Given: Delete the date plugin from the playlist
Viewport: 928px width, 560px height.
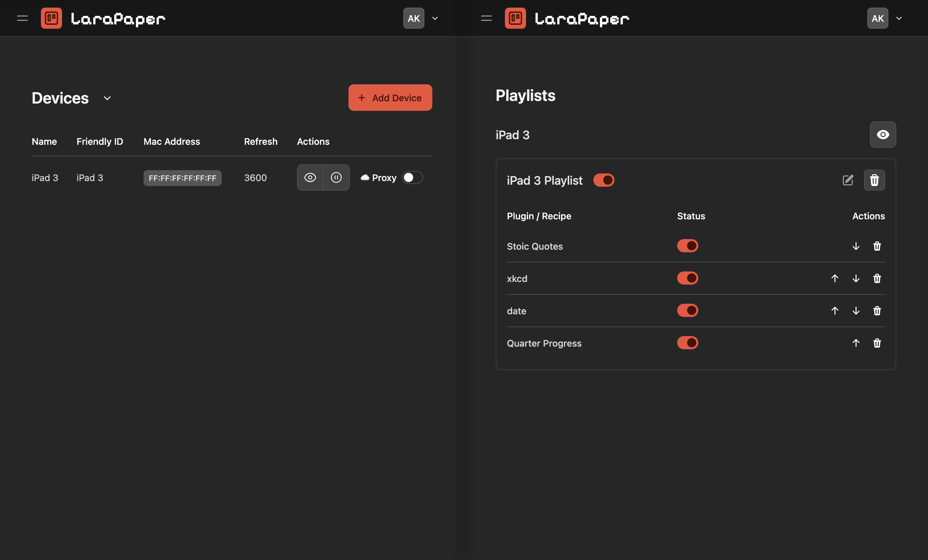Looking at the screenshot, I should click(x=877, y=311).
